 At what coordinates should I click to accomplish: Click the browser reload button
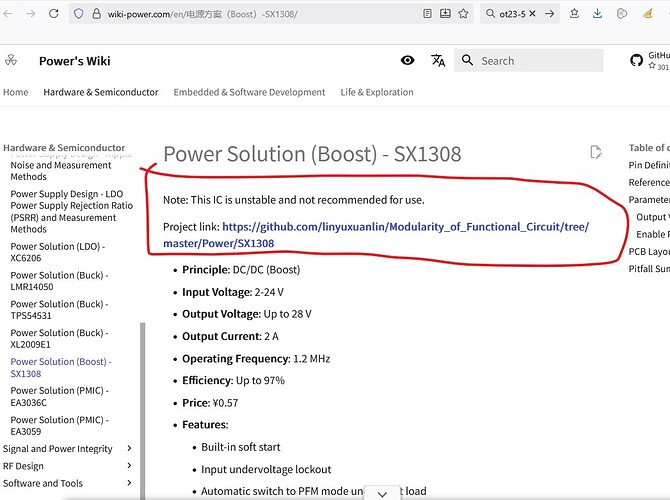click(x=52, y=14)
